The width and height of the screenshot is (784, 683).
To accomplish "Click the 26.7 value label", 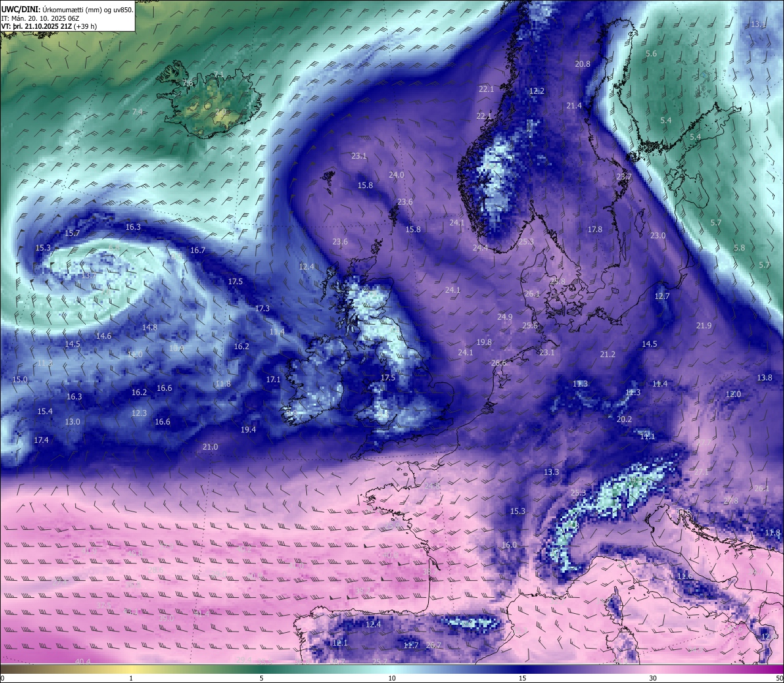I will 433,645.
